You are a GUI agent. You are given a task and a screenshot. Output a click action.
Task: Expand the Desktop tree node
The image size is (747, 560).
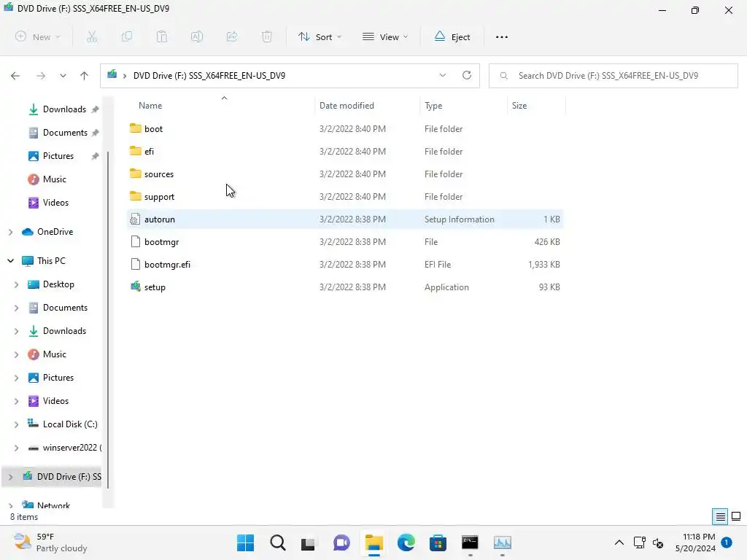[x=16, y=284]
